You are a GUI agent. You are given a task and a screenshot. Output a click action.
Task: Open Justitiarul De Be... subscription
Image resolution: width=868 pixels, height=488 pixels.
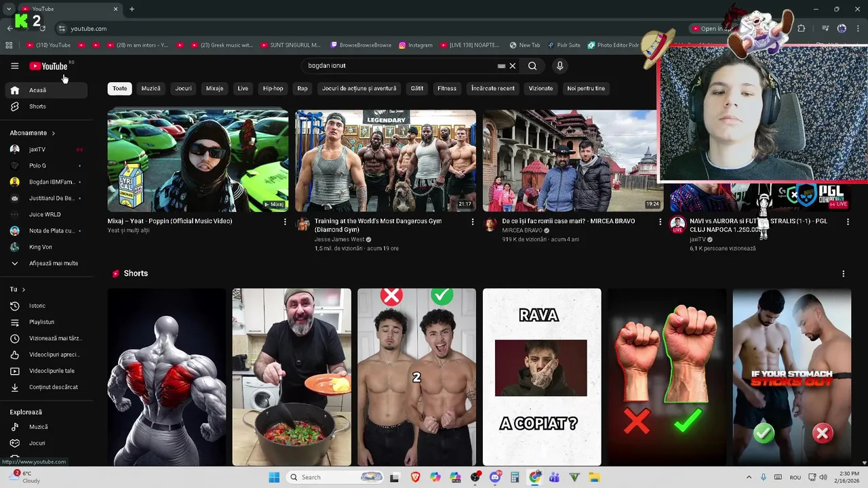pos(46,198)
